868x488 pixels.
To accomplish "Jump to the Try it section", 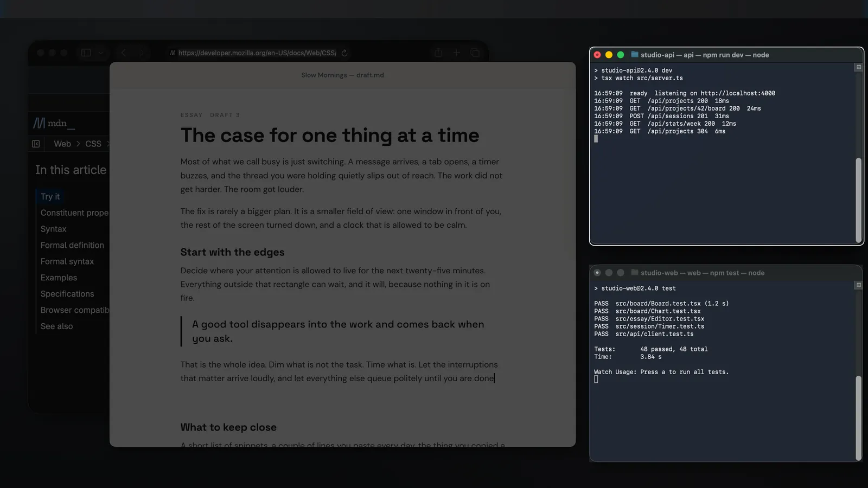I will coord(50,197).
